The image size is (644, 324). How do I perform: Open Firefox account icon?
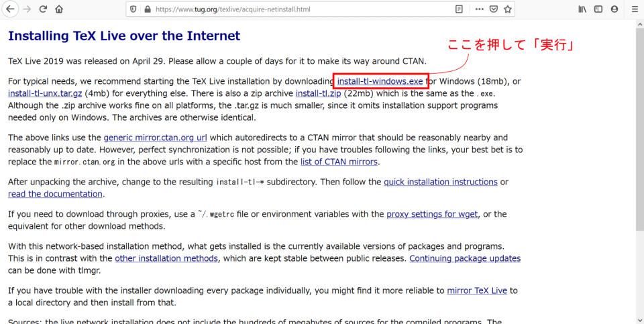coord(614,9)
